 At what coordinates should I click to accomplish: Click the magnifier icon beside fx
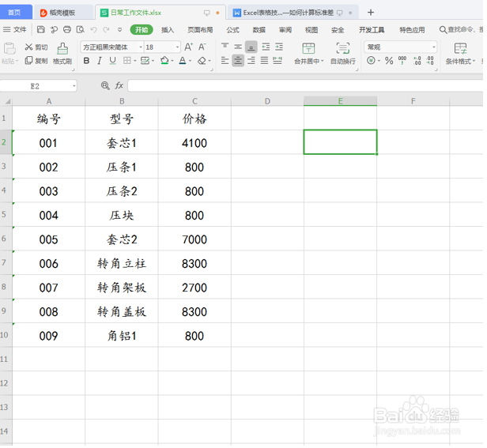pyautogui.click(x=105, y=85)
